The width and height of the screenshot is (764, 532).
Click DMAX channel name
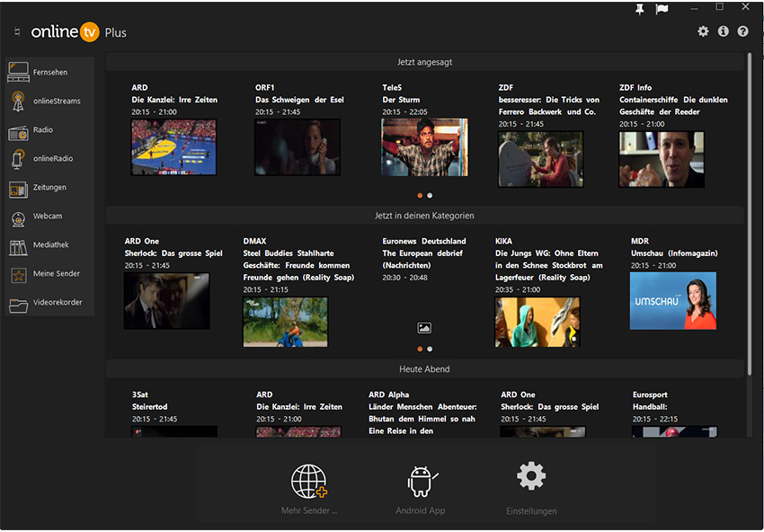tap(255, 241)
